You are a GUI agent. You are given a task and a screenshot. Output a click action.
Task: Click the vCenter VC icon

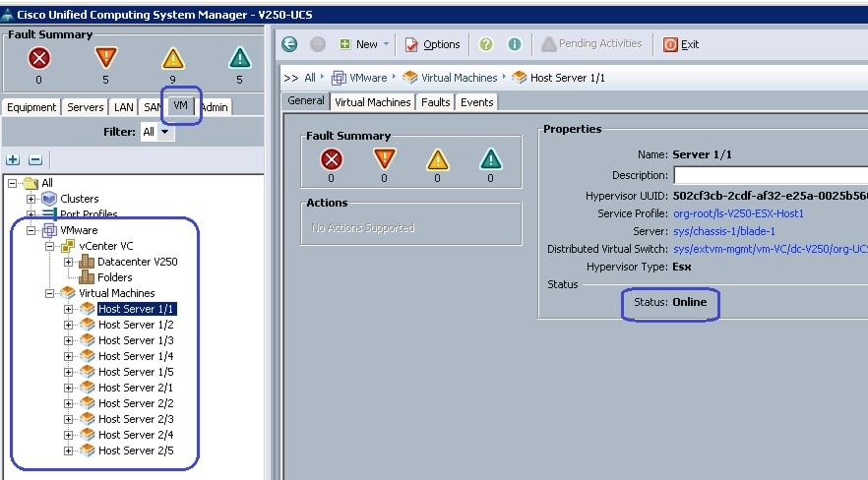pos(68,246)
